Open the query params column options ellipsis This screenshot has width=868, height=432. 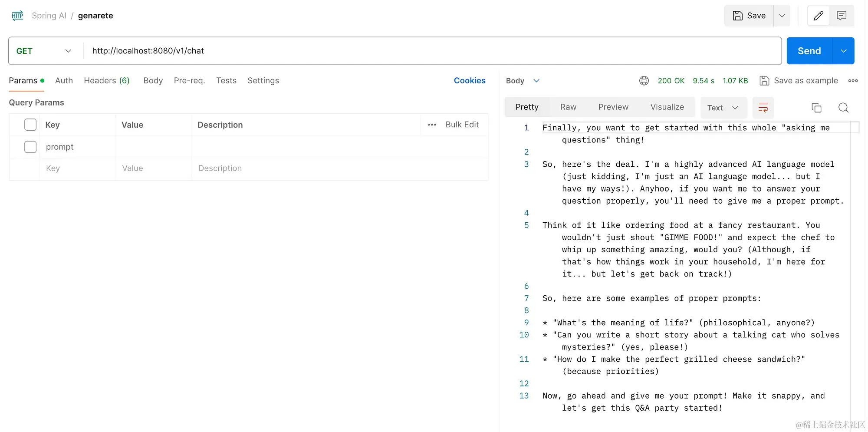[432, 125]
